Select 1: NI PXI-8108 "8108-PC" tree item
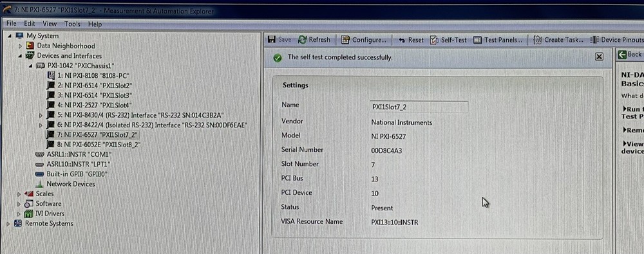 93,75
